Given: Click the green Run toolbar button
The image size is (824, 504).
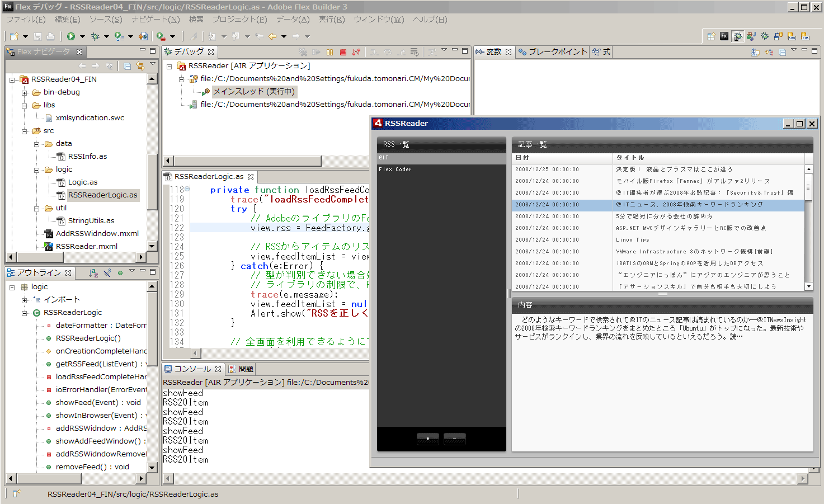Looking at the screenshot, I should coord(71,36).
